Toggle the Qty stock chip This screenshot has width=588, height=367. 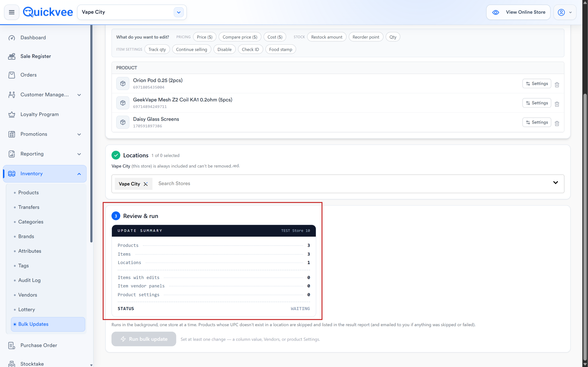pos(393,37)
